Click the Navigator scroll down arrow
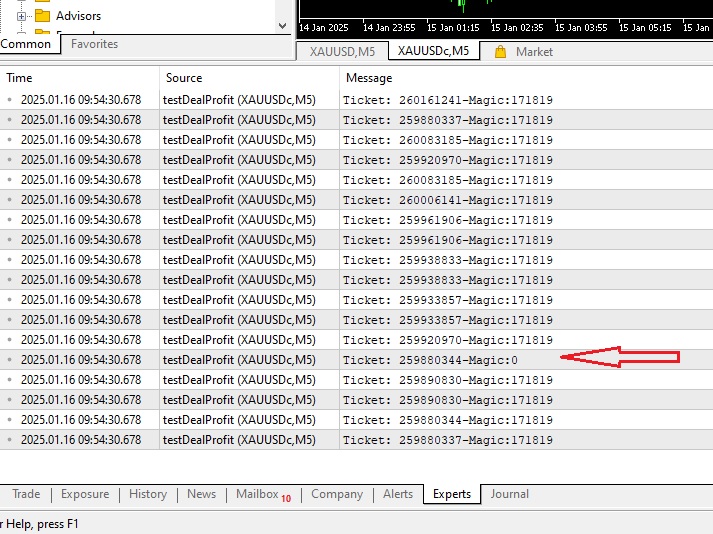Viewport: 713px width, 534px height. [282, 26]
